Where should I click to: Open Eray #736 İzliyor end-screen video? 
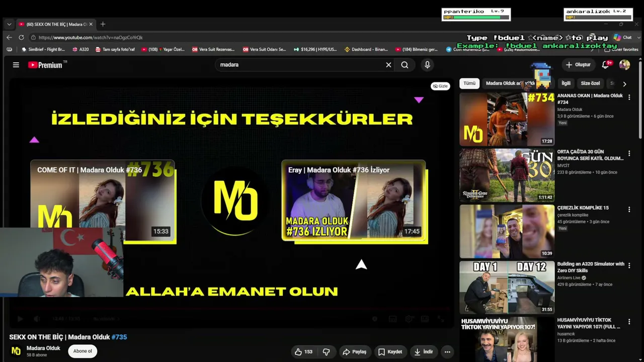coord(354,201)
